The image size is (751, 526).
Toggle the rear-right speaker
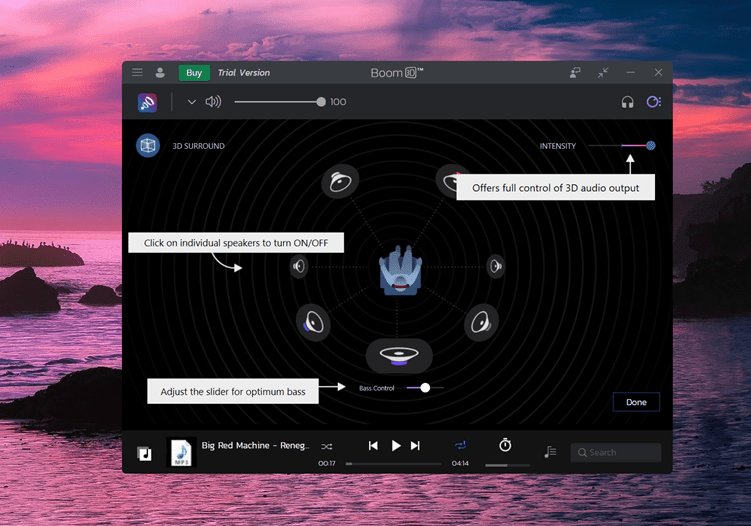click(x=481, y=322)
